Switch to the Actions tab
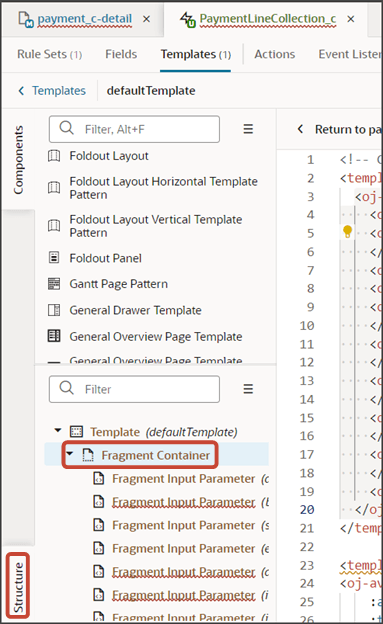383x624 pixels. [x=275, y=54]
